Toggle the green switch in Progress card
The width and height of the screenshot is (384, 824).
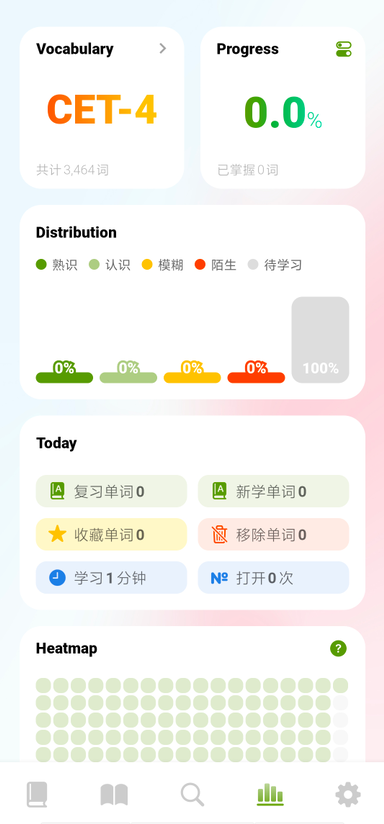pos(344,49)
